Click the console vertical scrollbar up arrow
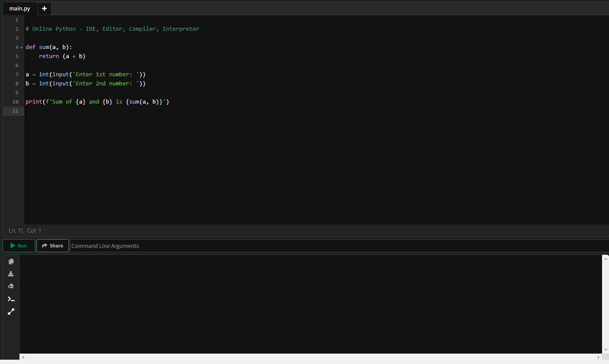The image size is (609, 364). (x=606, y=259)
